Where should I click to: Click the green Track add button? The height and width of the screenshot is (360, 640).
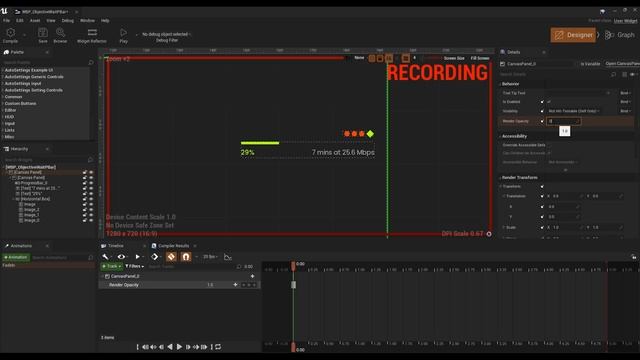(x=111, y=266)
